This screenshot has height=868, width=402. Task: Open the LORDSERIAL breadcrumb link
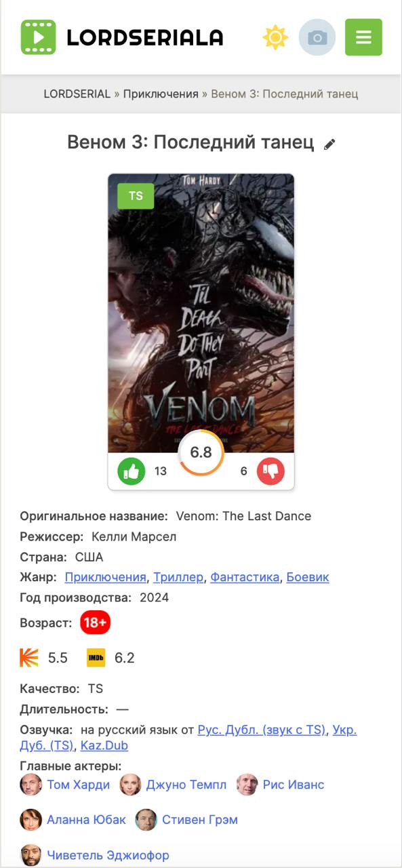click(x=77, y=94)
